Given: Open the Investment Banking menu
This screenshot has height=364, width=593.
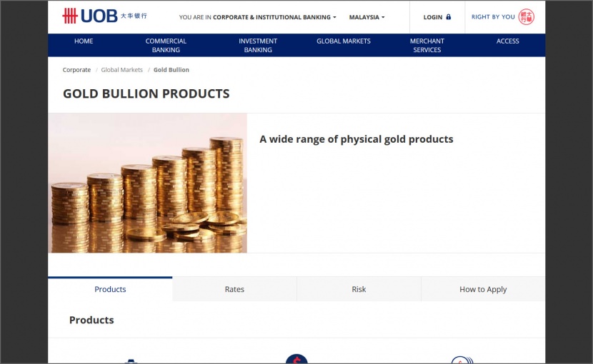Looking at the screenshot, I should coord(258,46).
